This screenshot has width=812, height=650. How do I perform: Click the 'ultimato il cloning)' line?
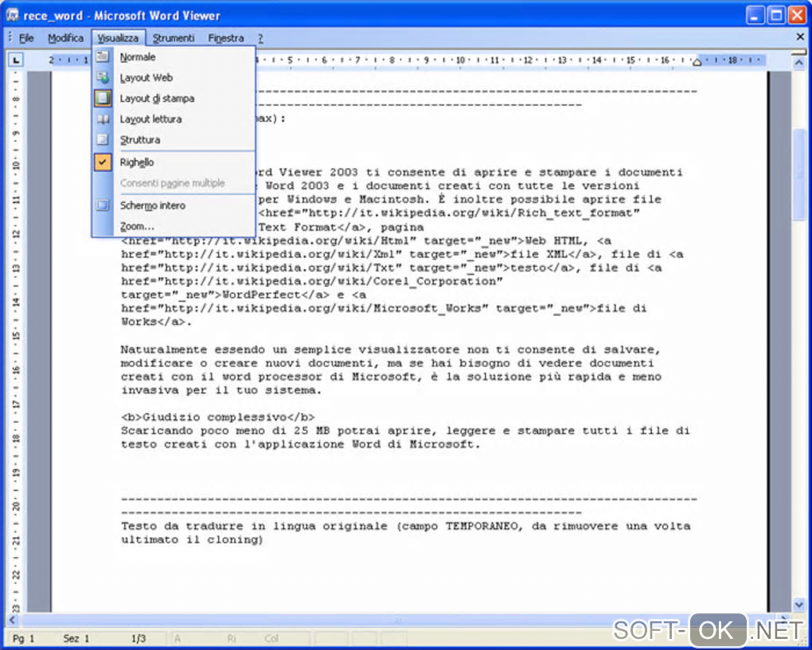click(192, 539)
